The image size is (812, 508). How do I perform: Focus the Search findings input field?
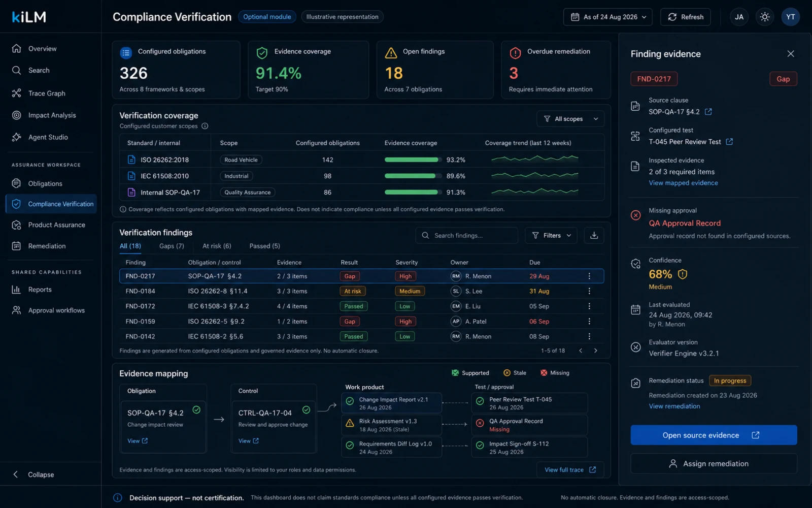467,235
